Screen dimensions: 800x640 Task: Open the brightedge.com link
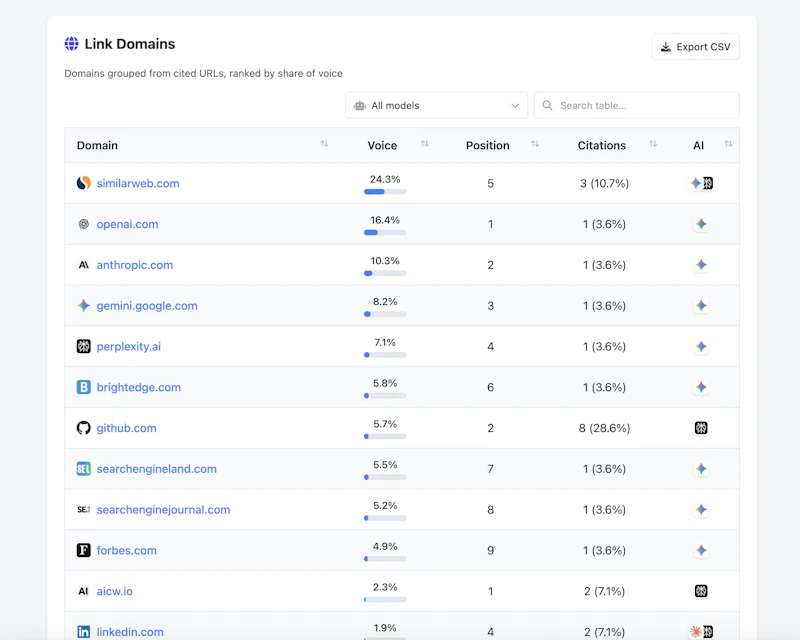tap(139, 387)
